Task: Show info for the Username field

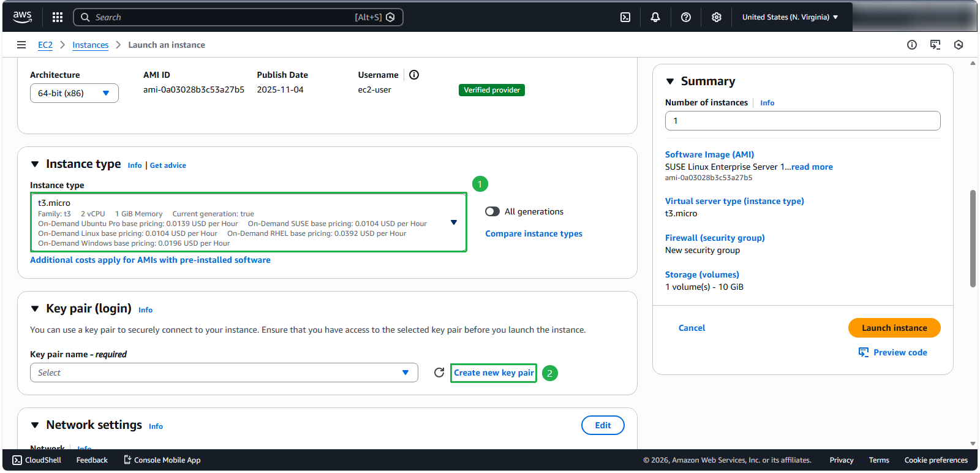Action: (414, 75)
